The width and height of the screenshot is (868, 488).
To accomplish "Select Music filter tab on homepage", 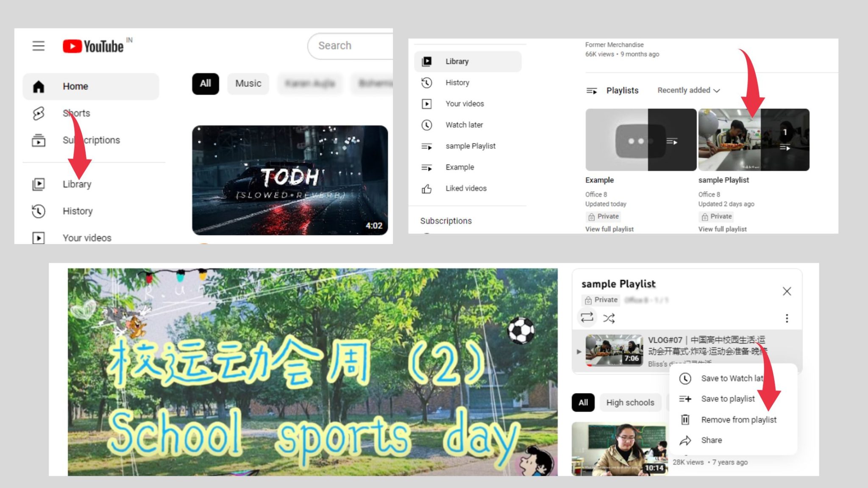I will pyautogui.click(x=248, y=83).
